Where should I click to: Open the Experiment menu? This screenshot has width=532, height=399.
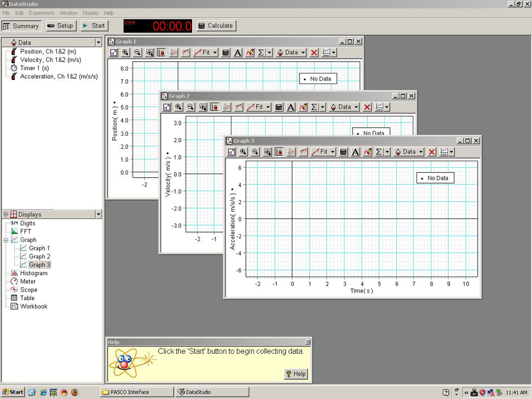41,13
